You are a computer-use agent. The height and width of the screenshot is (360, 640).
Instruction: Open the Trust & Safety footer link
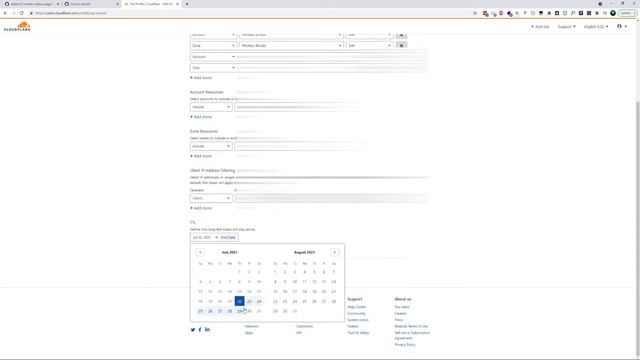point(358,333)
